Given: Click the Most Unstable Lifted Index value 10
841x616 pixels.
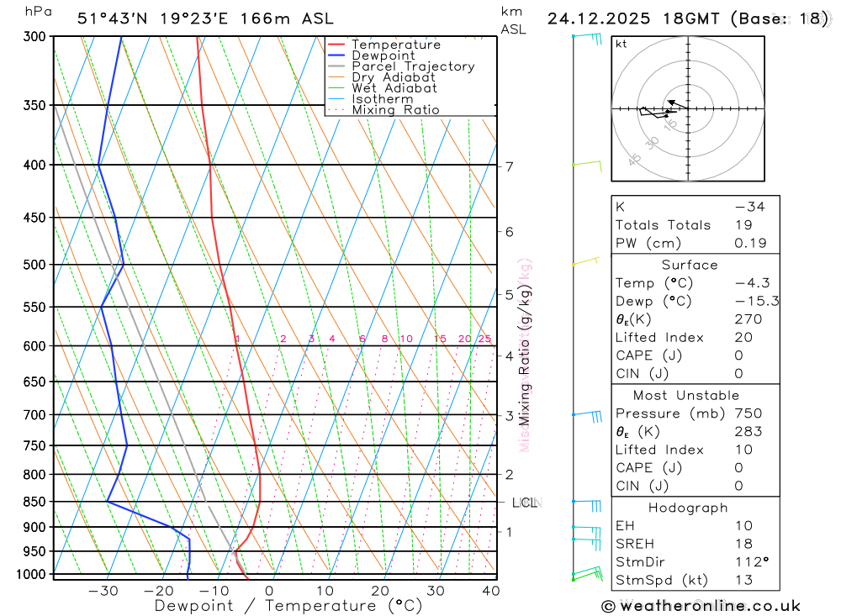Looking at the screenshot, I should [x=744, y=450].
